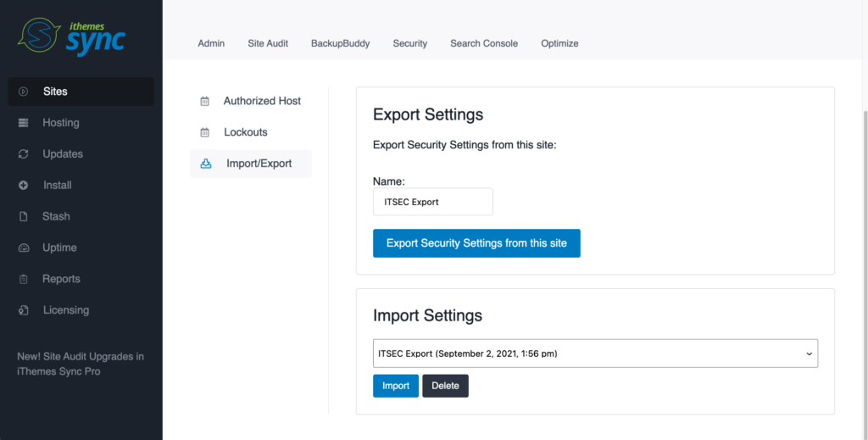Click the Licensing document icon
This screenshot has height=440, width=868.
point(23,310)
